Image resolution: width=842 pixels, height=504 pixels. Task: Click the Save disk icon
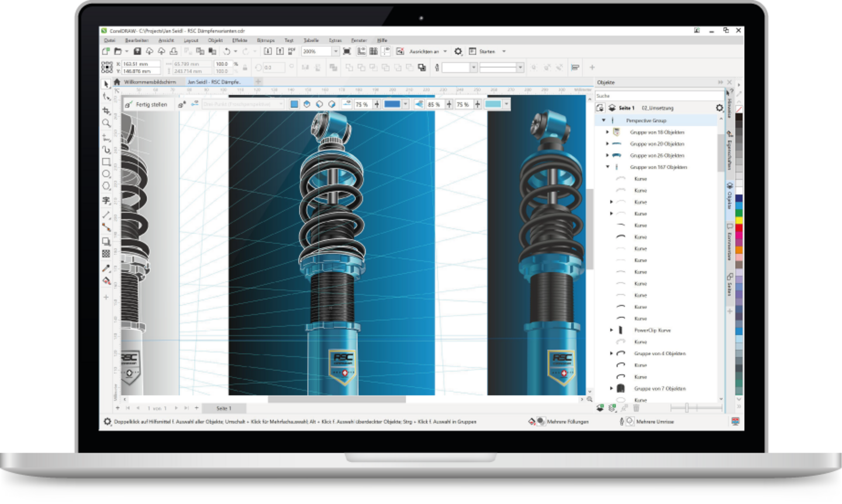(x=137, y=51)
